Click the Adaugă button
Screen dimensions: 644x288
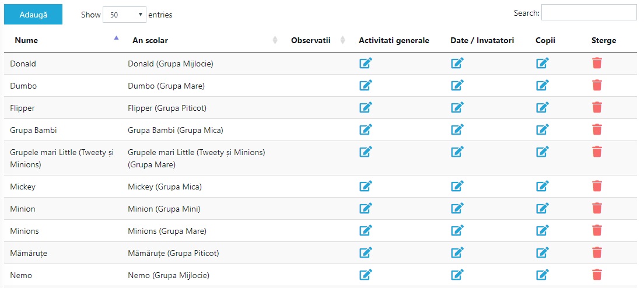point(33,15)
